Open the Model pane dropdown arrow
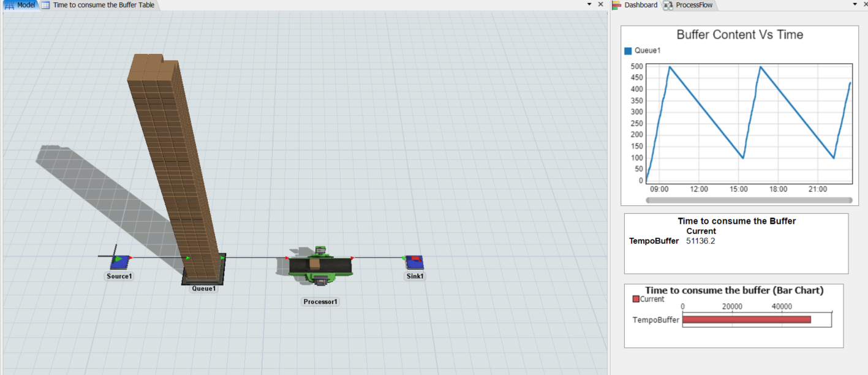Screen dimensions: 868x375 (589, 4)
